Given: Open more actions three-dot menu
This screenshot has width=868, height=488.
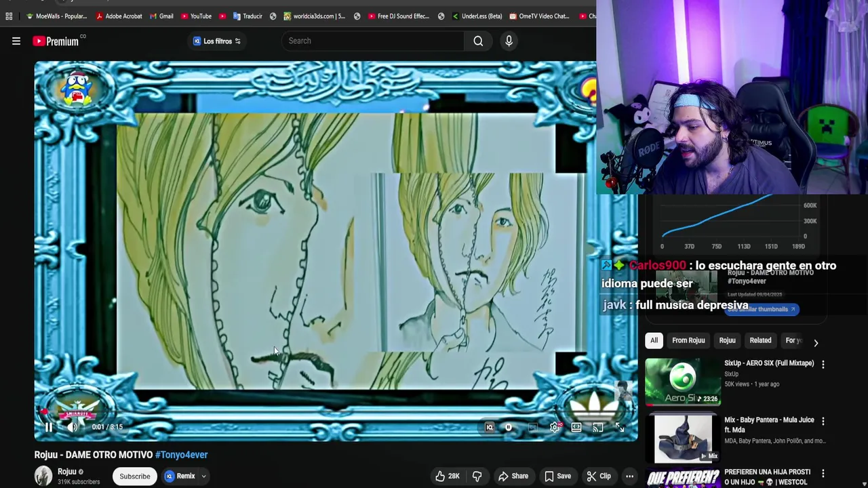Looking at the screenshot, I should [x=629, y=476].
